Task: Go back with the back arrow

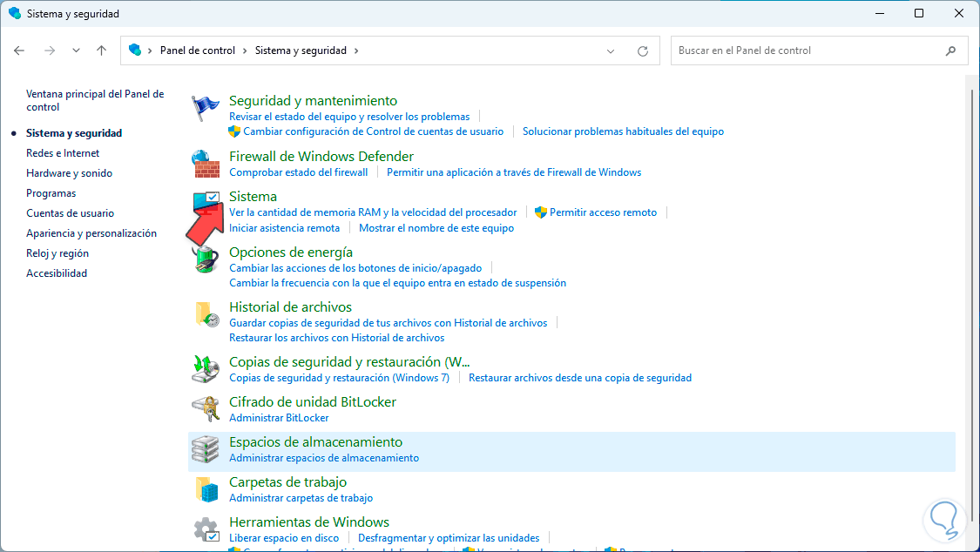Action: pos(19,50)
